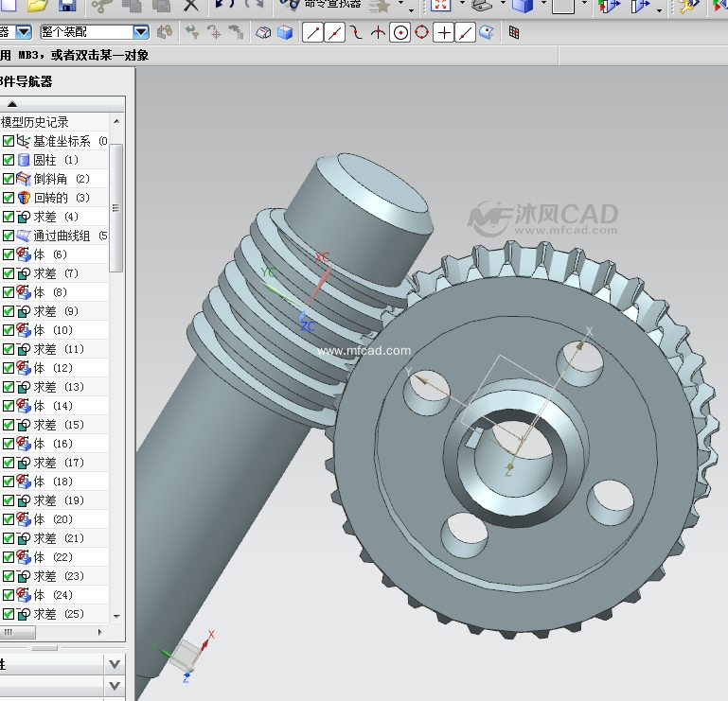This screenshot has height=701, width=728.
Task: Toggle the point on face snap icon
Action: 486,32
